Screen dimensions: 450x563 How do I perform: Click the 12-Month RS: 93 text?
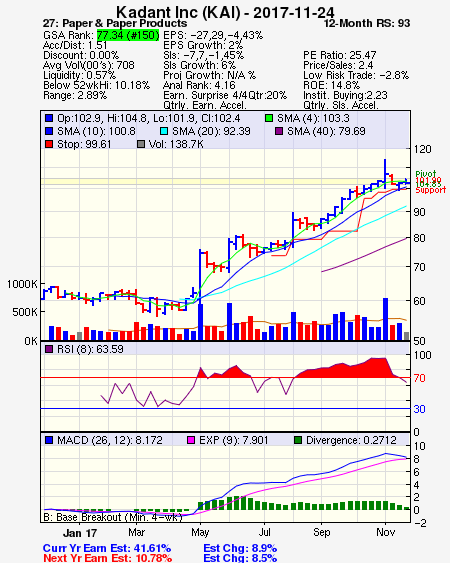367,23
